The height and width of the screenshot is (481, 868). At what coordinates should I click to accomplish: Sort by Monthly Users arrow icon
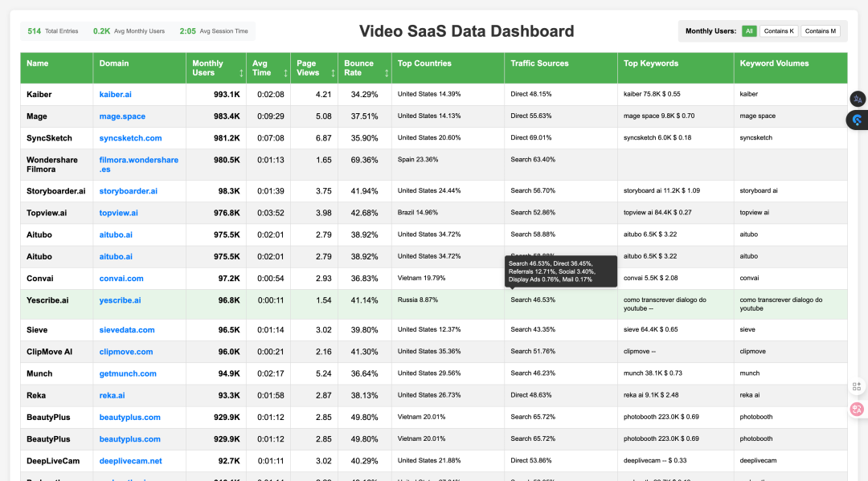[x=241, y=73]
